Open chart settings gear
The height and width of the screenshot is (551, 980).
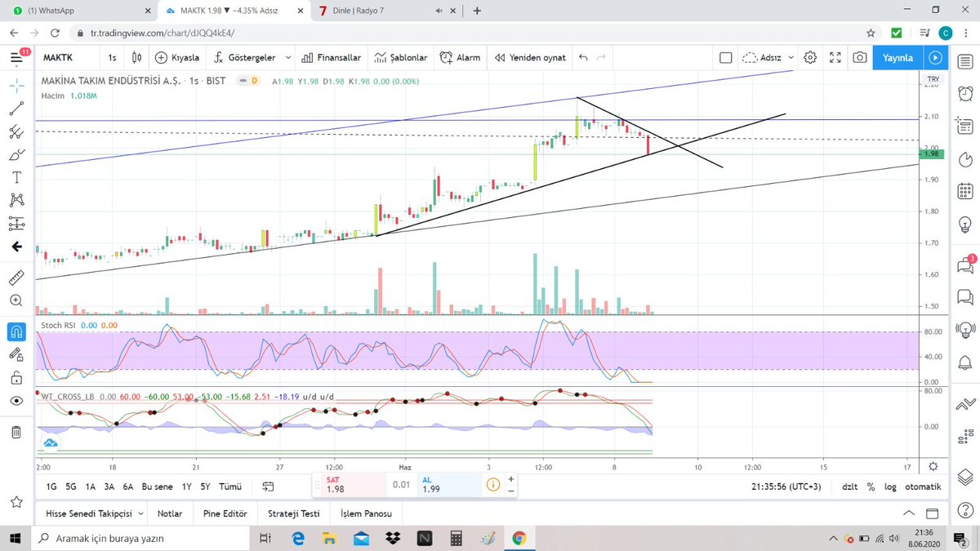[810, 58]
